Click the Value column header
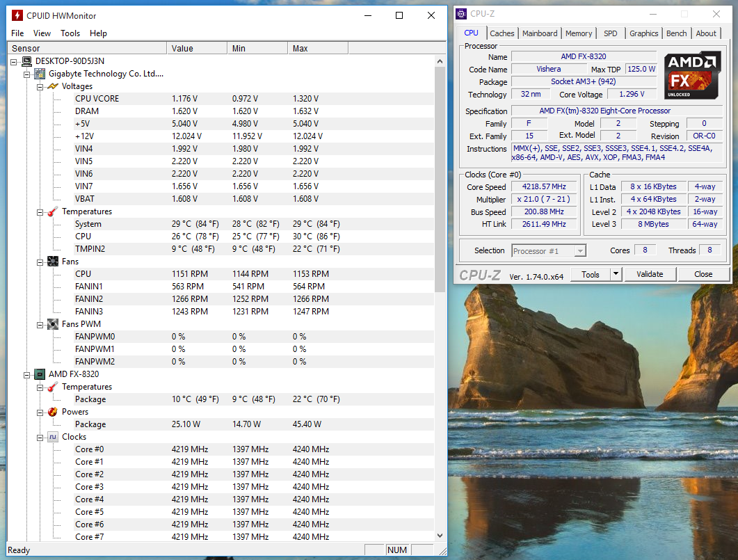The height and width of the screenshot is (560, 738). (197, 48)
